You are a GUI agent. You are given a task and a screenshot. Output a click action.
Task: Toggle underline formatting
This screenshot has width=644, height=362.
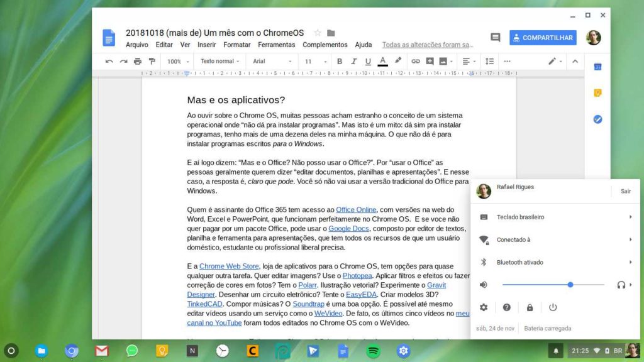368,62
